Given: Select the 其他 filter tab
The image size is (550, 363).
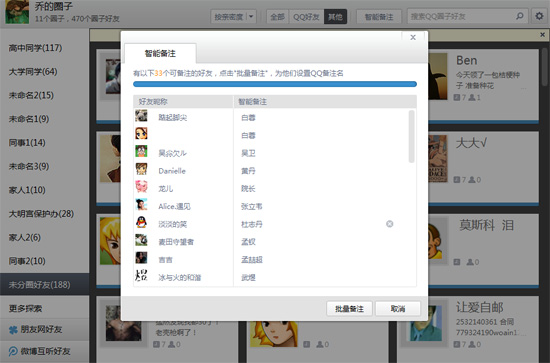Looking at the screenshot, I should click(335, 16).
